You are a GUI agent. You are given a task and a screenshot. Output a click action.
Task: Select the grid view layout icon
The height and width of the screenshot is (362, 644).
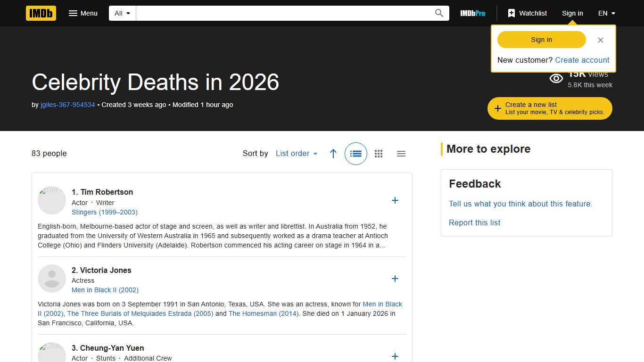tap(378, 153)
